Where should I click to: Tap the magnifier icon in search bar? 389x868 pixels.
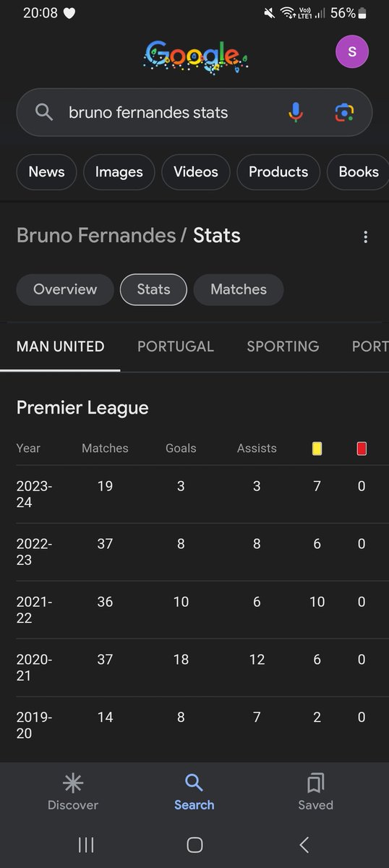coord(44,112)
